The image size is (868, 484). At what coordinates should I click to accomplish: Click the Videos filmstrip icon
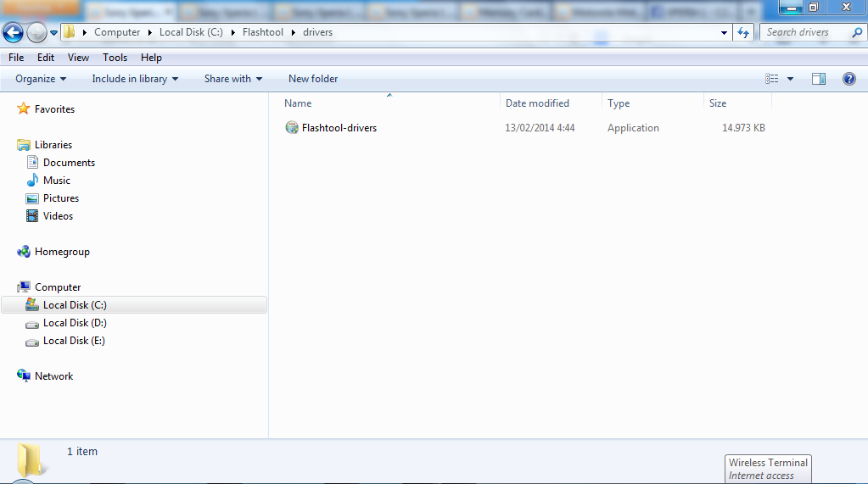point(32,216)
